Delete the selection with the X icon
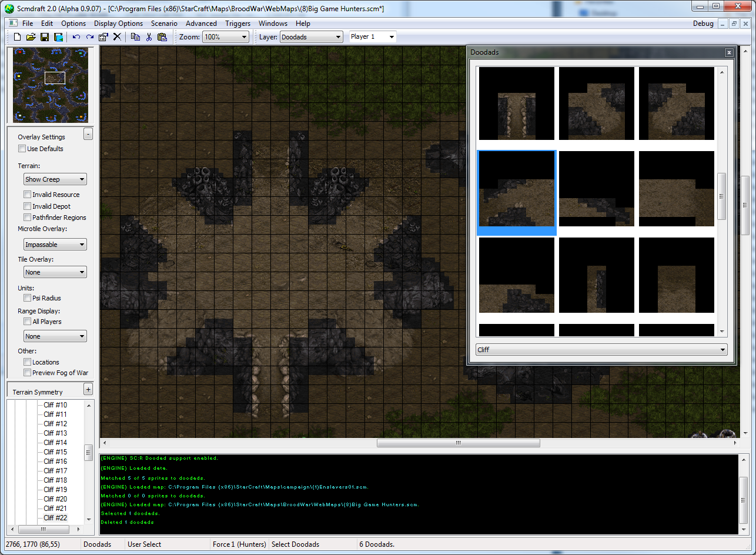This screenshot has width=756, height=555. (117, 37)
